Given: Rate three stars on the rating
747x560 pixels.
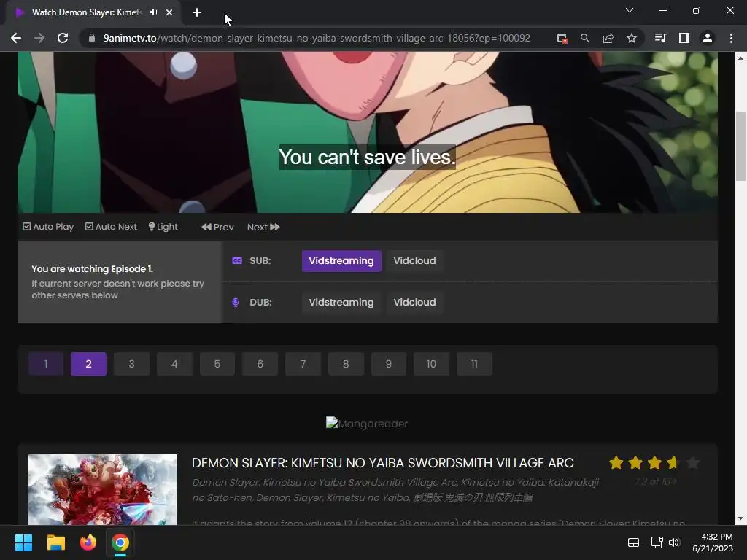Looking at the screenshot, I should 654,463.
